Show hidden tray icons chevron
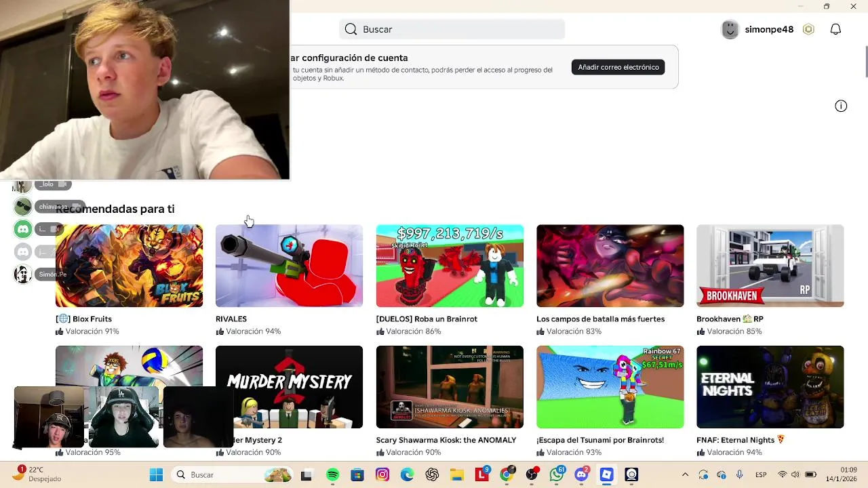Screen dimensions: 868x488 click(x=685, y=474)
